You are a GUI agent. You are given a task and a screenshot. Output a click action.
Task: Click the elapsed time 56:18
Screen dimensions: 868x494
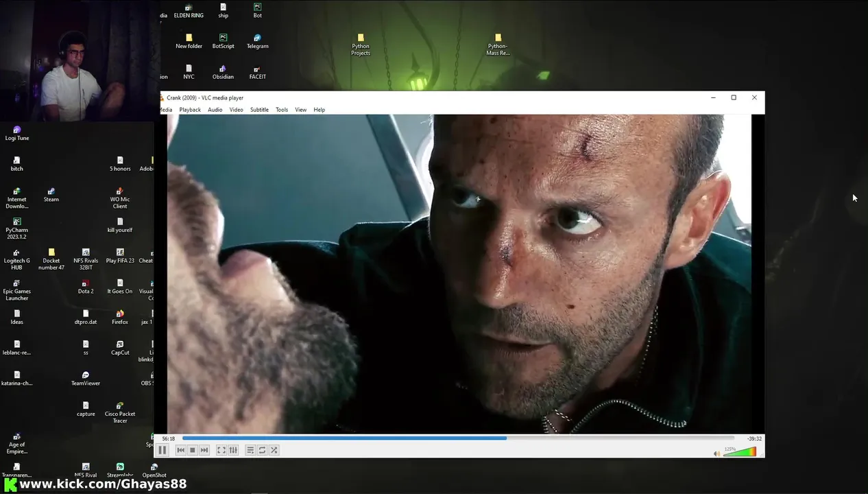[x=168, y=438]
